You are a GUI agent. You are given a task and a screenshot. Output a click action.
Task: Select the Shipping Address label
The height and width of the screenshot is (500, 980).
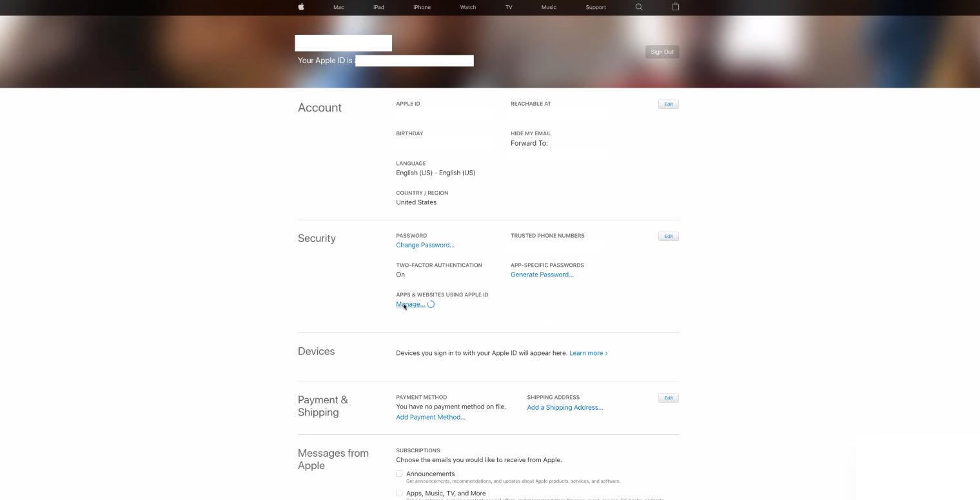click(553, 397)
